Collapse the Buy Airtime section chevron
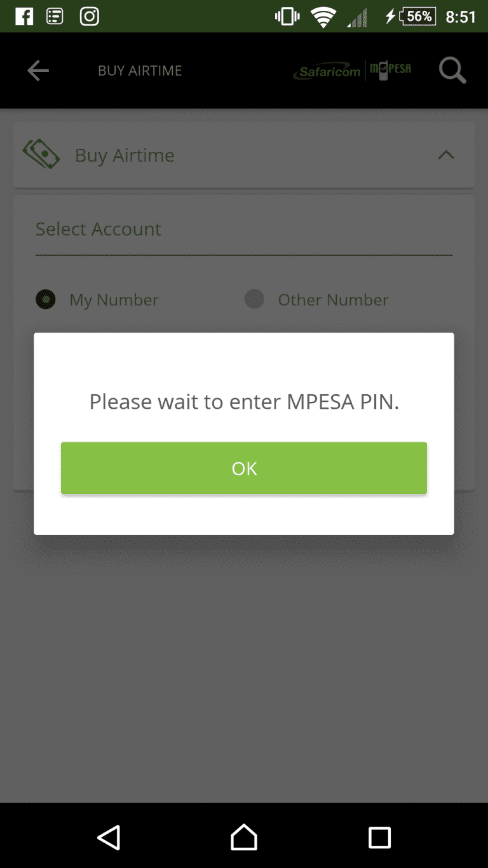488x868 pixels. (x=446, y=155)
